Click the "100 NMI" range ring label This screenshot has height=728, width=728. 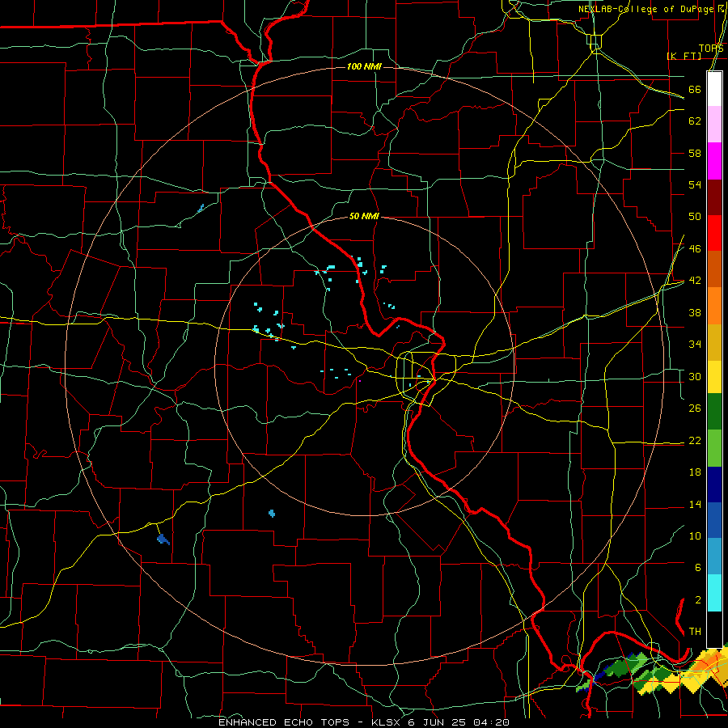364,67
